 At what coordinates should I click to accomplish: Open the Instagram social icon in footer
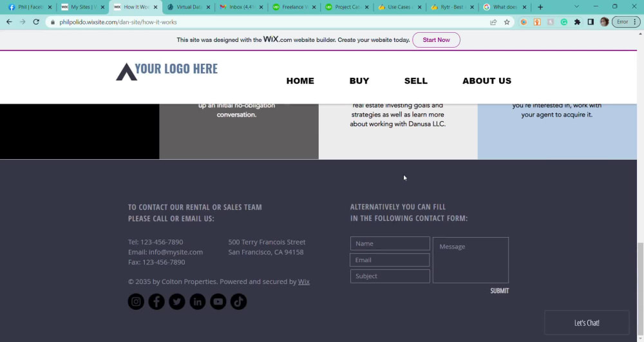[x=136, y=302]
